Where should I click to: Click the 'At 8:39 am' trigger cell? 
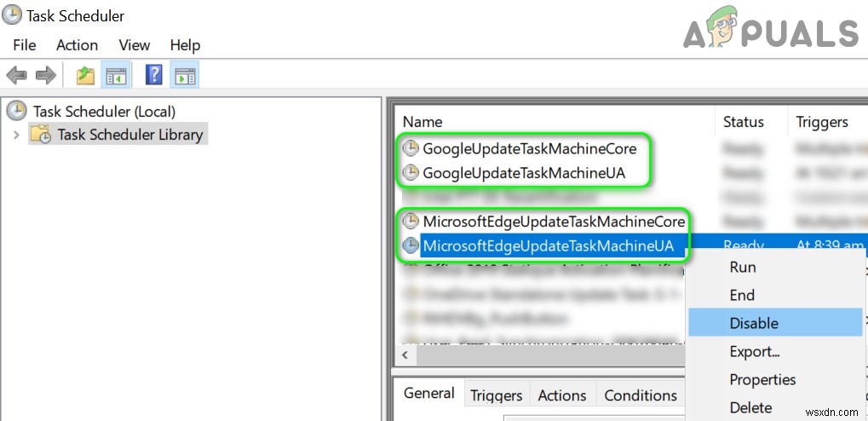coord(830,246)
